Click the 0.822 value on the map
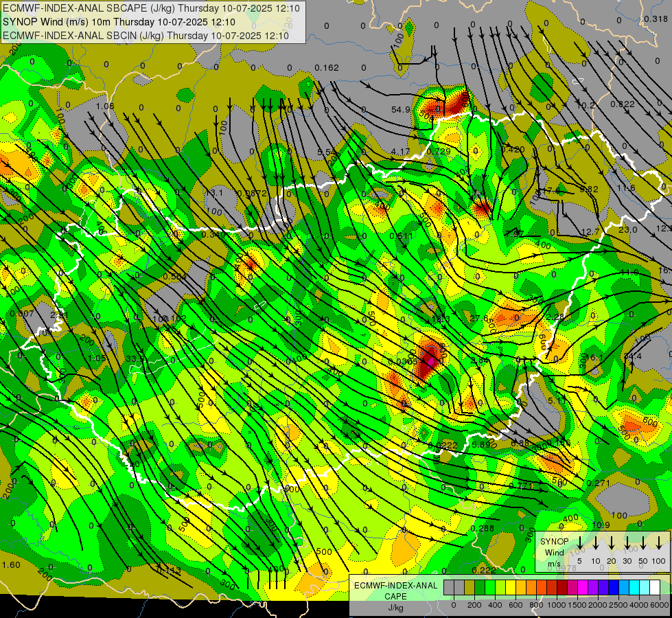Image resolution: width=672 pixels, height=618 pixels. tap(623, 104)
